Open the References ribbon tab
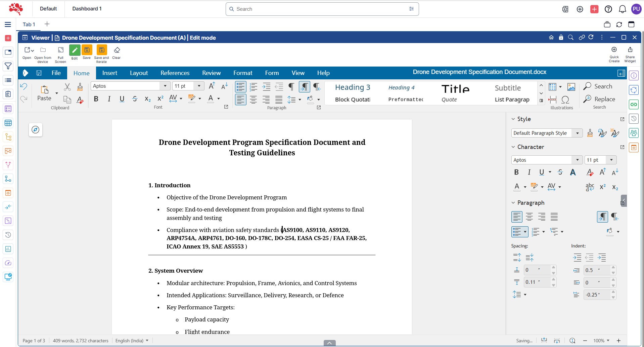Screen dimensions: 644x347 click(175, 73)
